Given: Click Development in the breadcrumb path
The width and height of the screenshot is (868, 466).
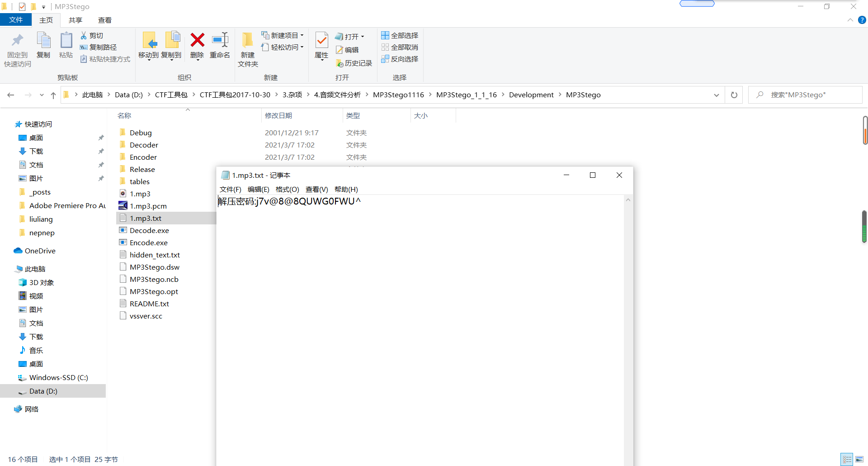Looking at the screenshot, I should click(531, 95).
